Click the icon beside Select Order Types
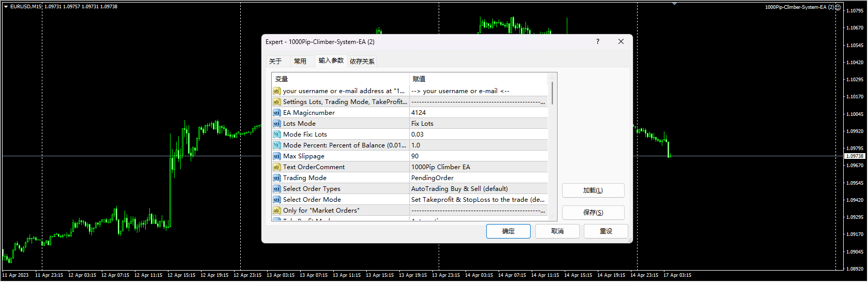868x282 pixels. coord(276,189)
